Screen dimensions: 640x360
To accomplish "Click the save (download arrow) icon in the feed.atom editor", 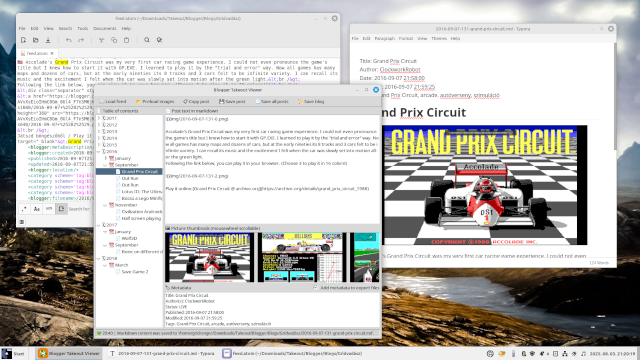I will pyautogui.click(x=48, y=40).
